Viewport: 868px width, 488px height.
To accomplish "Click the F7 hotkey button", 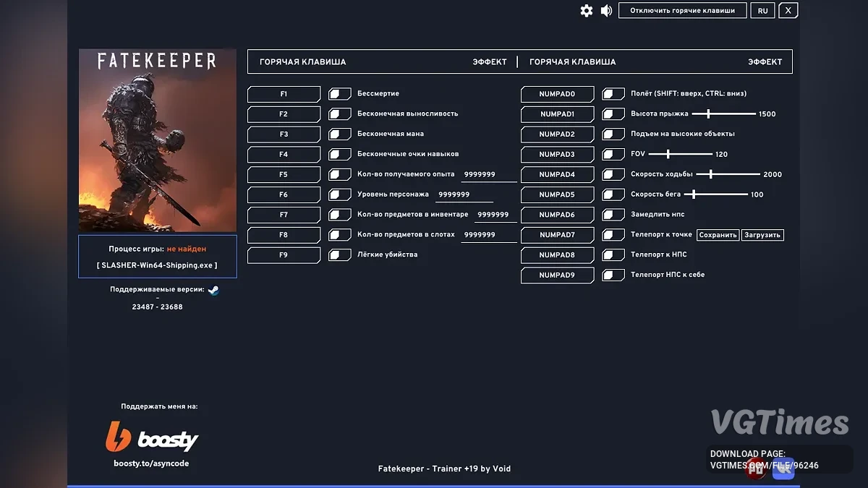I will point(284,215).
